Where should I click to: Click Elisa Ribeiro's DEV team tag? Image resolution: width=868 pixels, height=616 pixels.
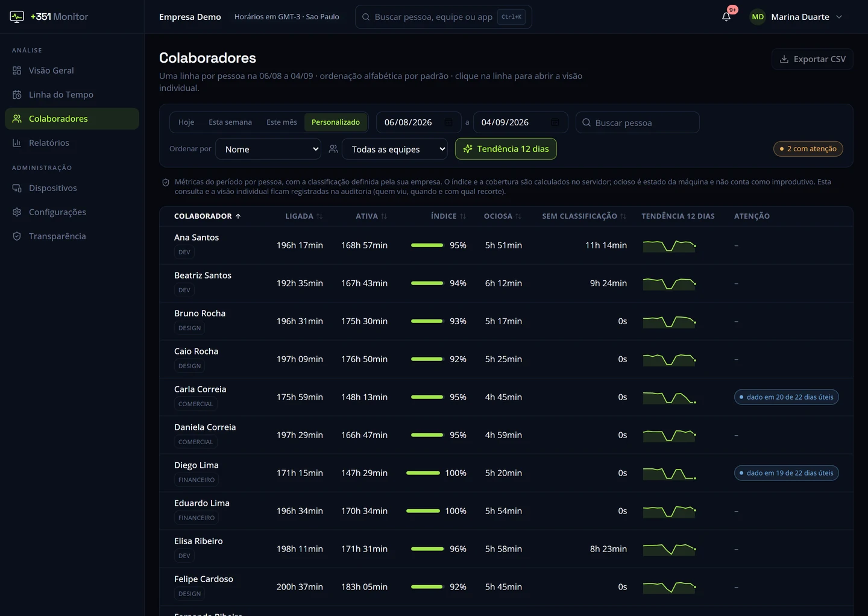[x=184, y=556]
